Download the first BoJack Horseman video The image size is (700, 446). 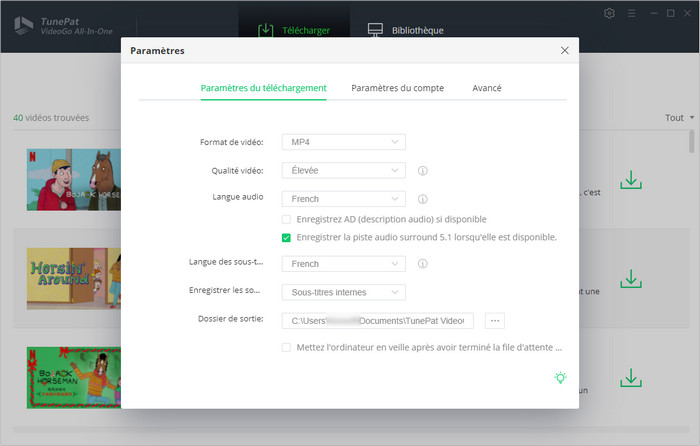click(631, 179)
